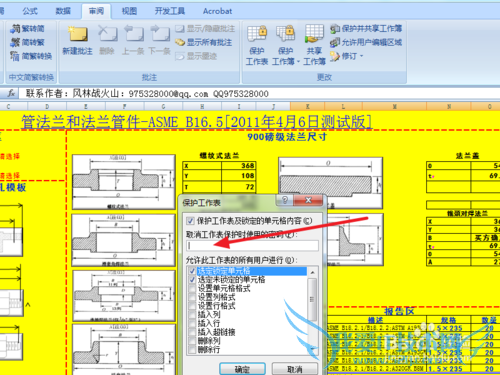Enable 插入行 checkbox

click(x=192, y=323)
